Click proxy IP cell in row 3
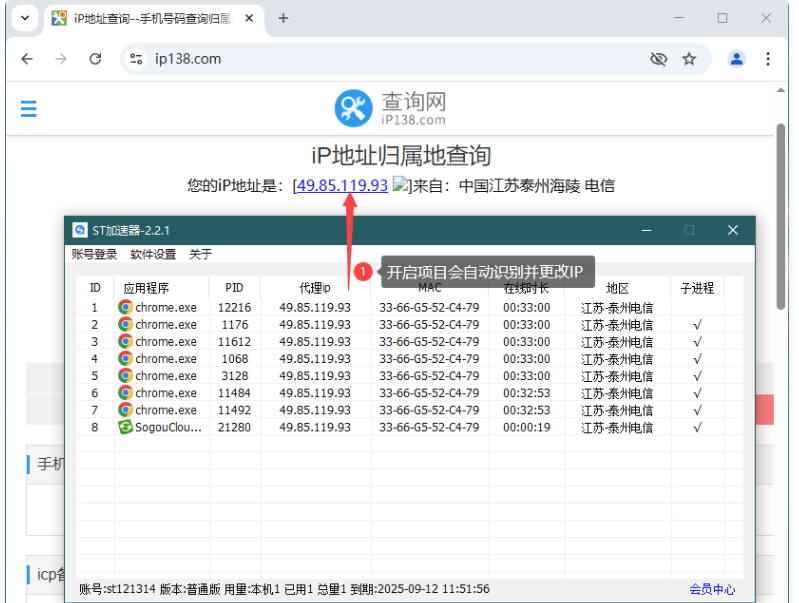Screen dimensions: 799x603 pyautogui.click(x=315, y=342)
